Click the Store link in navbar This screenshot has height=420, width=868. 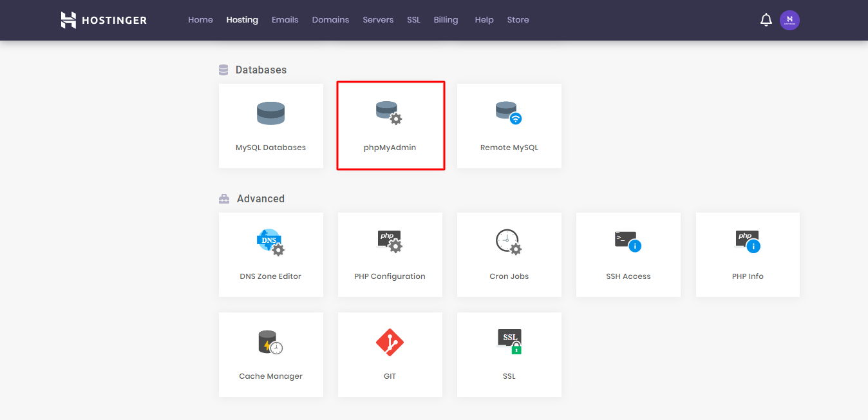[518, 20]
